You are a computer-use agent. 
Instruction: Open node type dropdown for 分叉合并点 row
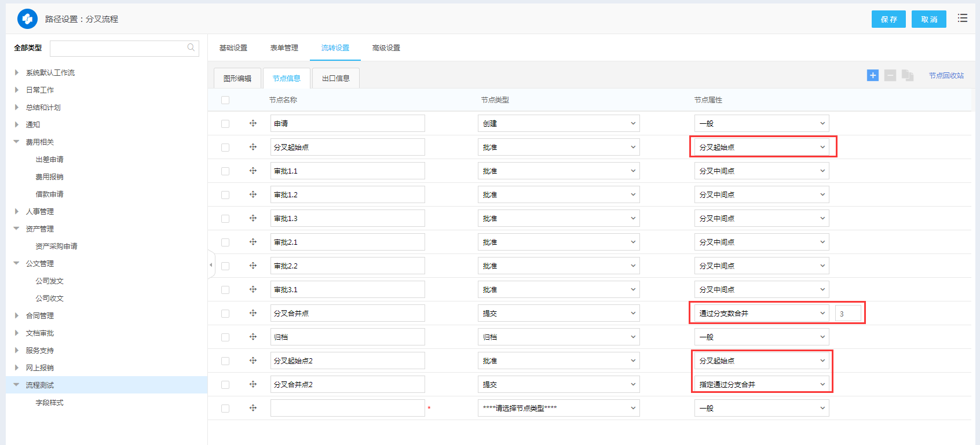coord(558,313)
